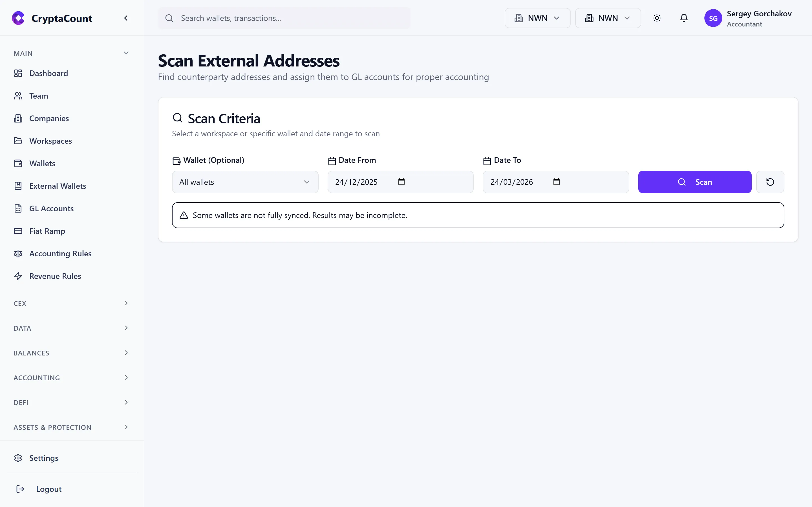Open Revenue Rules via the lightning icon

[x=18, y=276]
